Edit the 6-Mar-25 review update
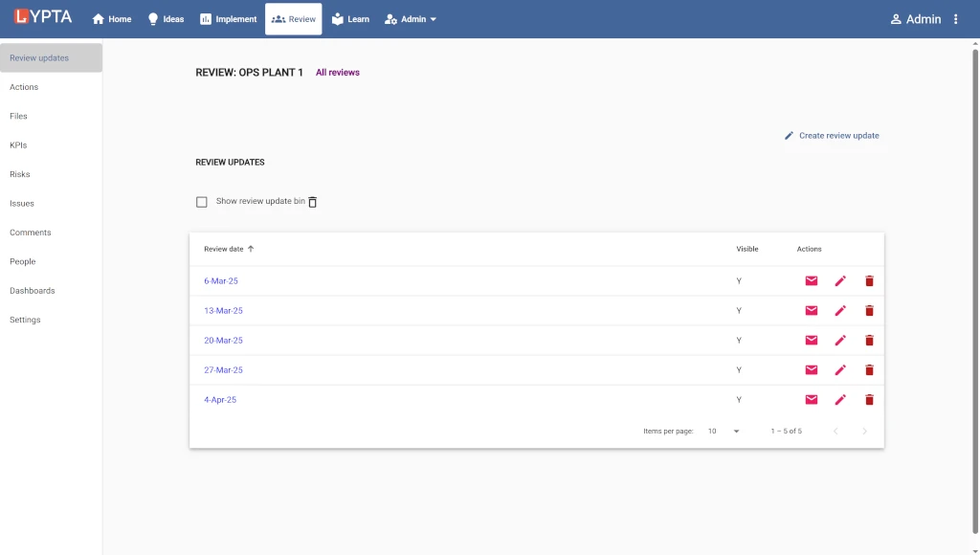 [840, 281]
